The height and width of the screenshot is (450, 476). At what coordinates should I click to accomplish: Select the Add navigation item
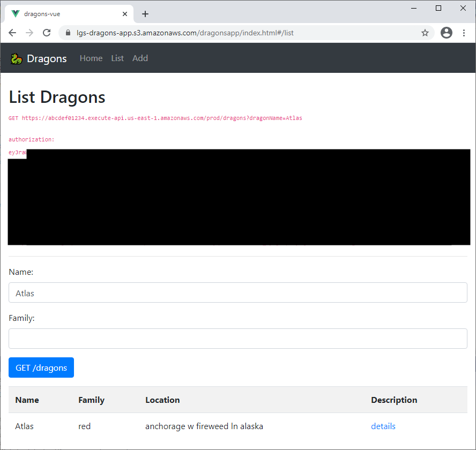pos(140,58)
